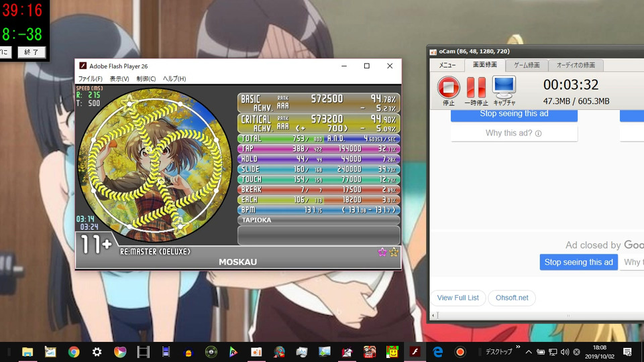Switch to the メニュー tab in oCam

click(x=447, y=65)
